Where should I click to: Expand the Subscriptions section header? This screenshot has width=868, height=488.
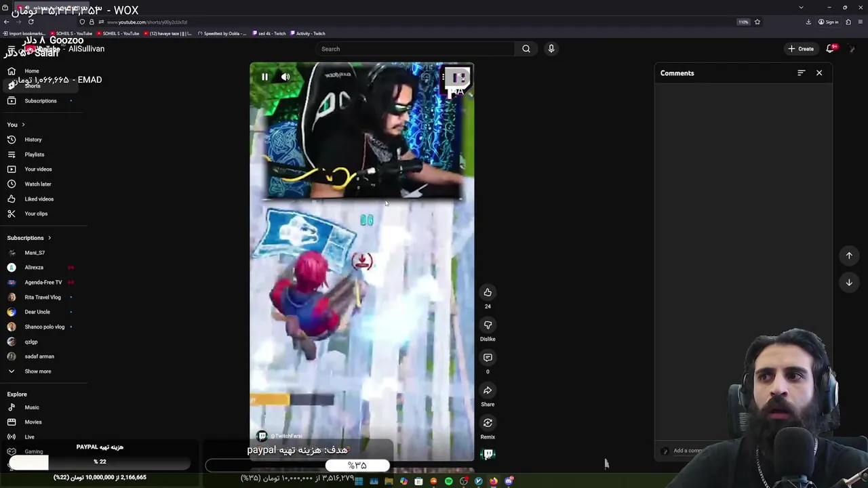[x=29, y=238]
